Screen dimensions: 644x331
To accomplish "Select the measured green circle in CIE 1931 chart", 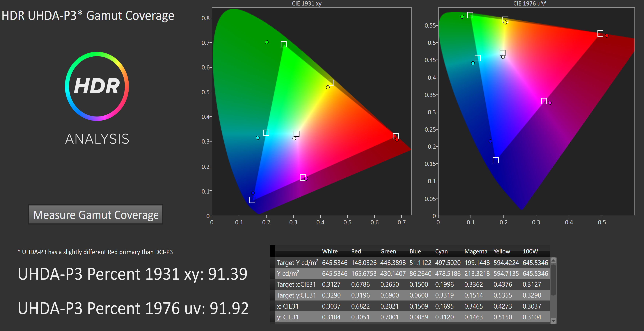I will 267,42.
